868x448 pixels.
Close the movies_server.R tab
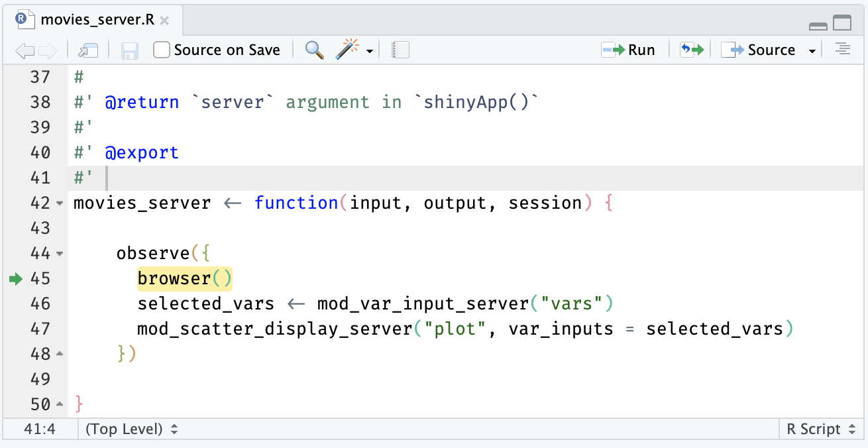(x=164, y=21)
